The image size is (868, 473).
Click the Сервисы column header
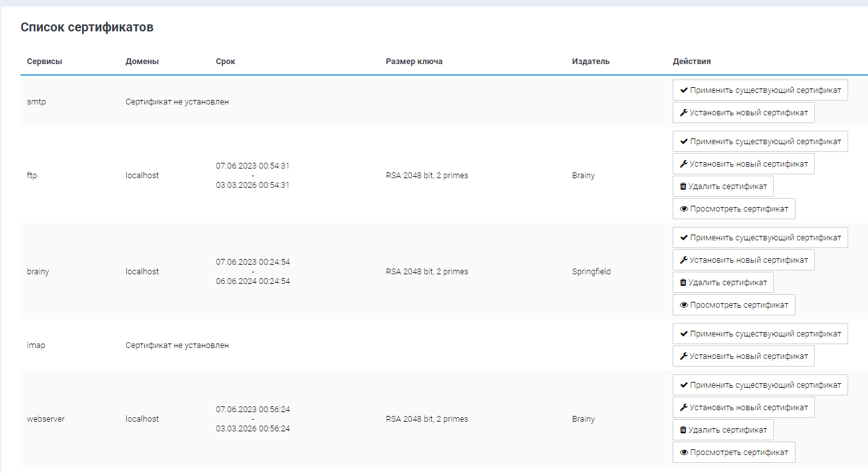(x=44, y=62)
